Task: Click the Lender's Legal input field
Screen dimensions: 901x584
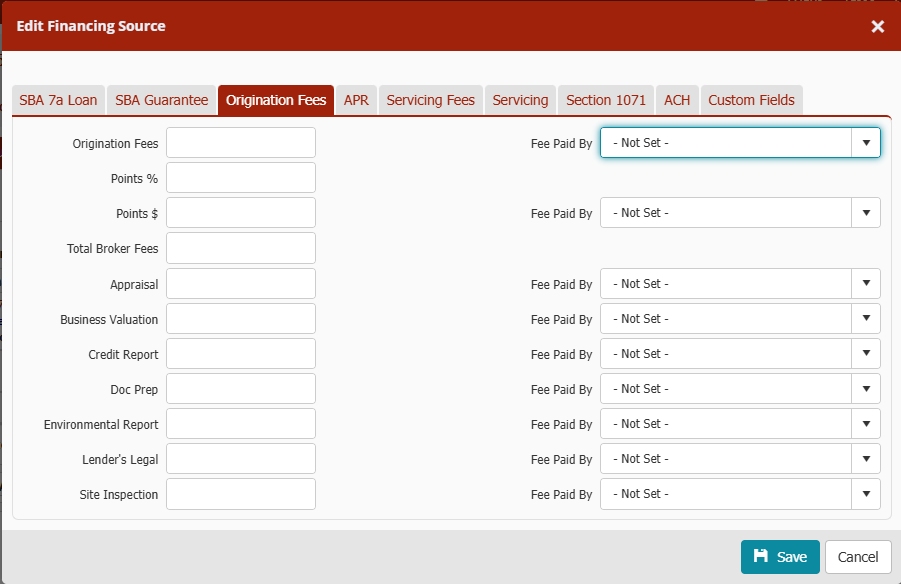Action: [241, 459]
